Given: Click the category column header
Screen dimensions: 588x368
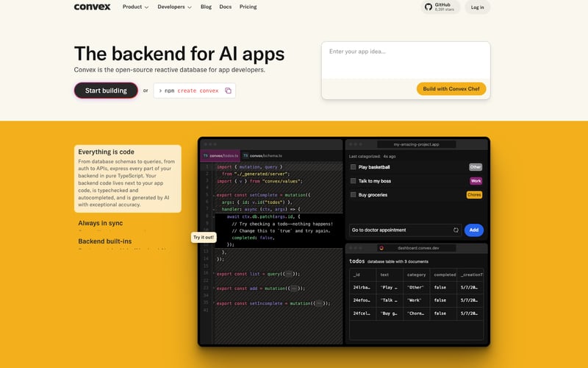Looking at the screenshot, I should tap(417, 275).
